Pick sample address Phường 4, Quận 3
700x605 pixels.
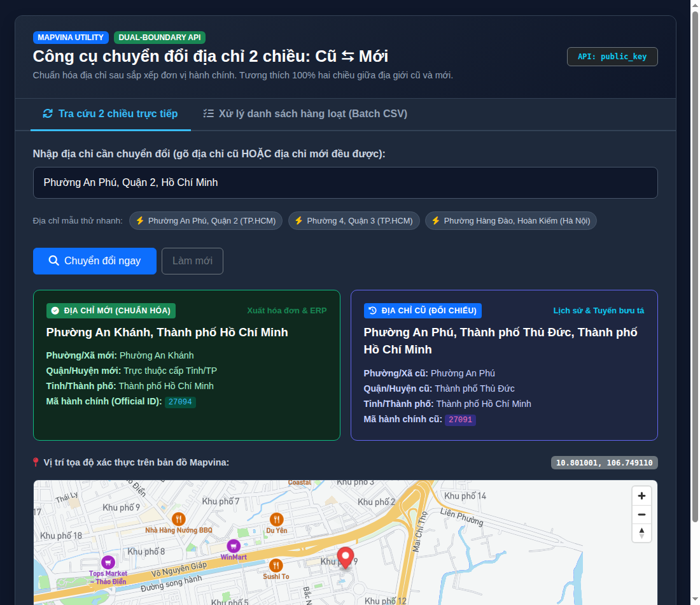354,221
